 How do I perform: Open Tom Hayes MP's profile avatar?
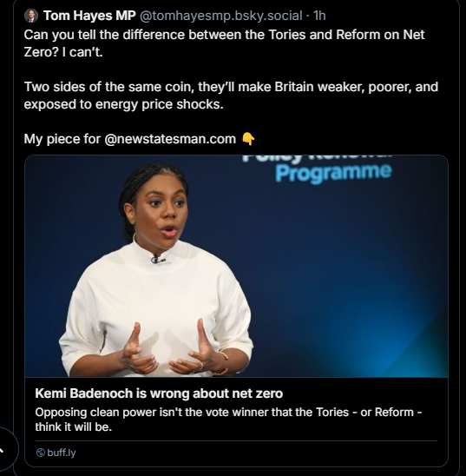coord(31,16)
